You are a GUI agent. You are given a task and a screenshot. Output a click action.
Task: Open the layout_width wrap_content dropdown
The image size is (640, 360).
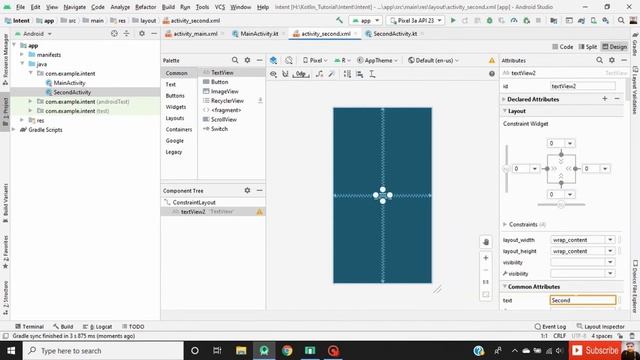pyautogui.click(x=610, y=240)
